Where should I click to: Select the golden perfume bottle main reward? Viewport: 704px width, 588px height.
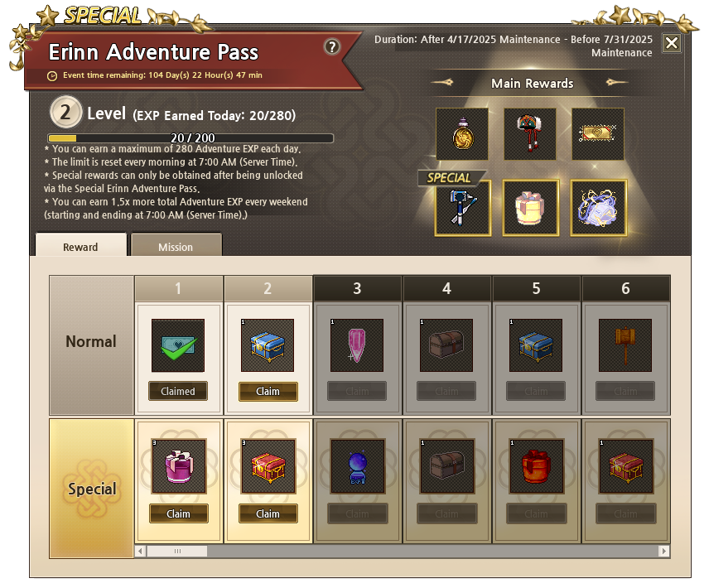click(x=462, y=134)
